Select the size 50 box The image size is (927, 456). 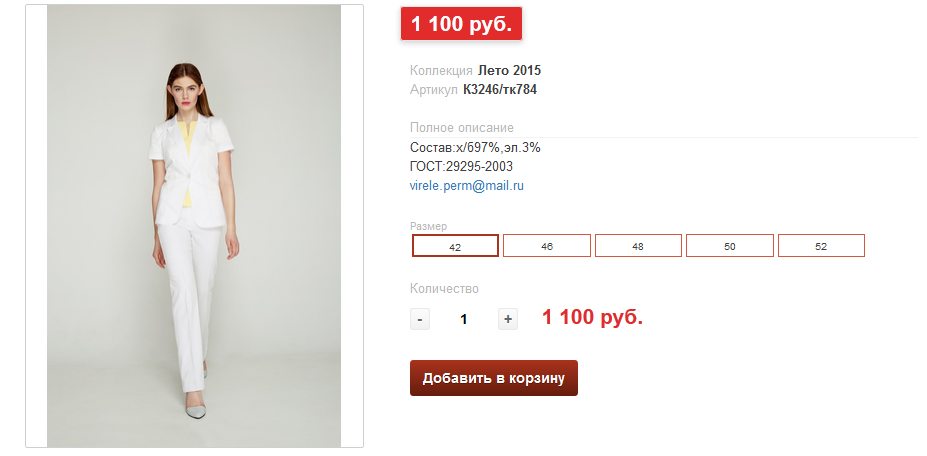[730, 245]
